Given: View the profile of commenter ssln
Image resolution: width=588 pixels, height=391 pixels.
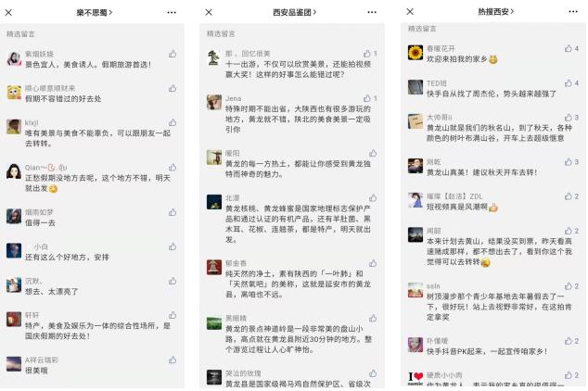Looking at the screenshot, I should (x=415, y=290).
